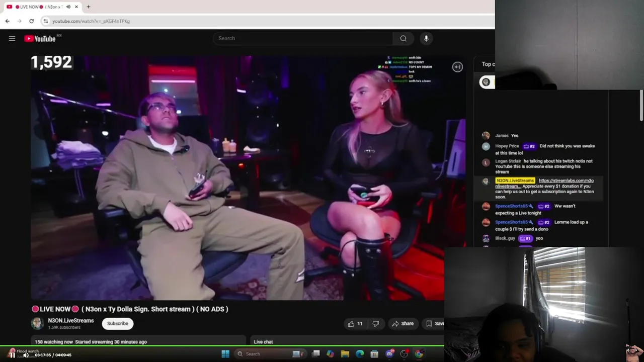Click the 03:17:35 playback time display
644x362 pixels.
[43, 355]
